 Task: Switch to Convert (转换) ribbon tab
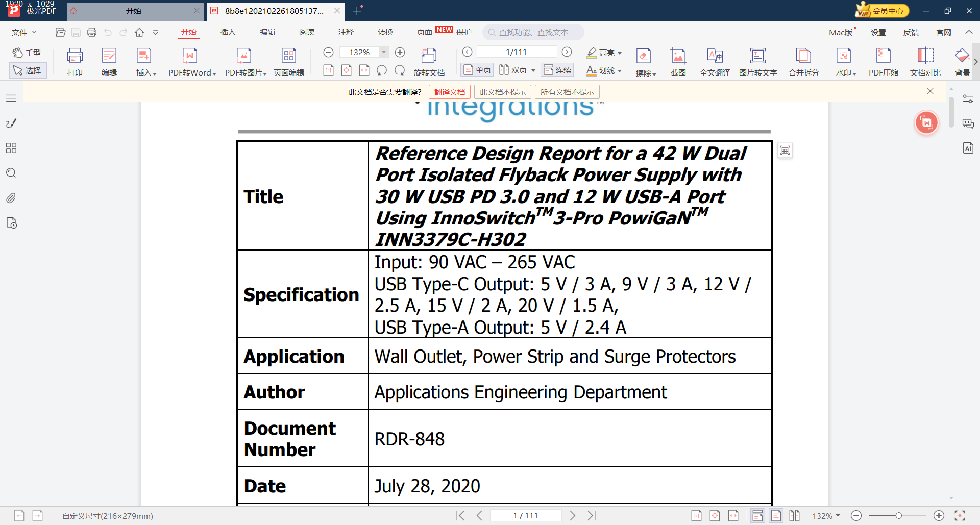[385, 32]
